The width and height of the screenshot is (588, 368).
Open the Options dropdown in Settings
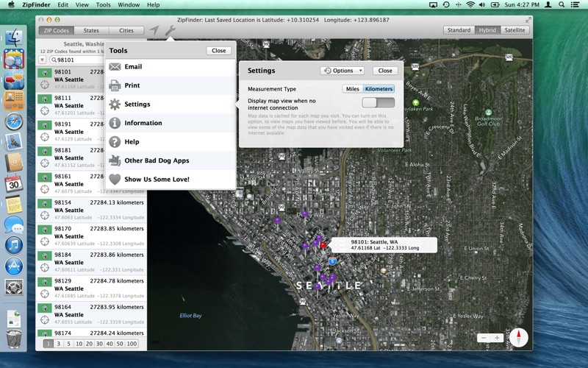(343, 71)
